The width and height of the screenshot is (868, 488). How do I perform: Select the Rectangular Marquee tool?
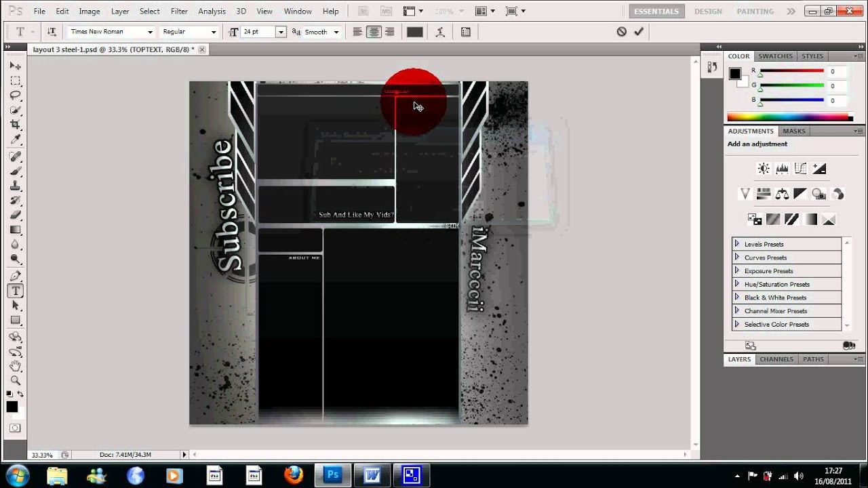(15, 81)
